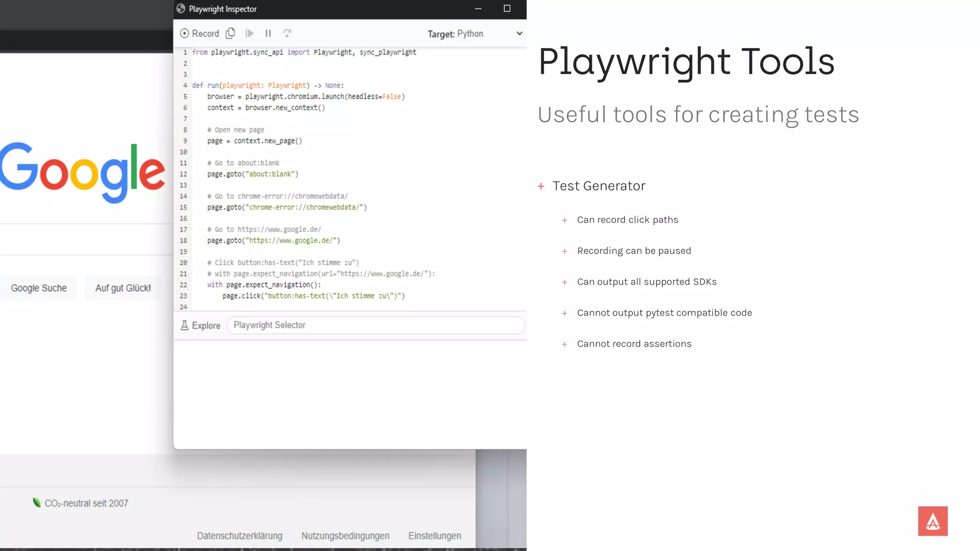Screen dimensions: 980x551
Task: Click code line context = browser.new_context()
Action: [266, 108]
